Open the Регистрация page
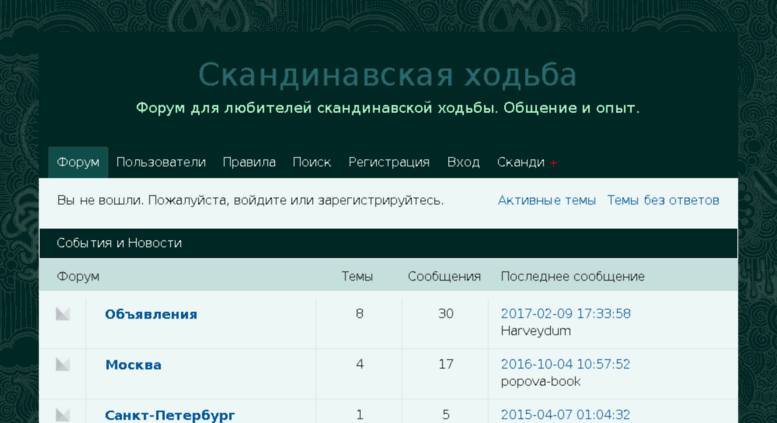This screenshot has width=777, height=423. [388, 162]
